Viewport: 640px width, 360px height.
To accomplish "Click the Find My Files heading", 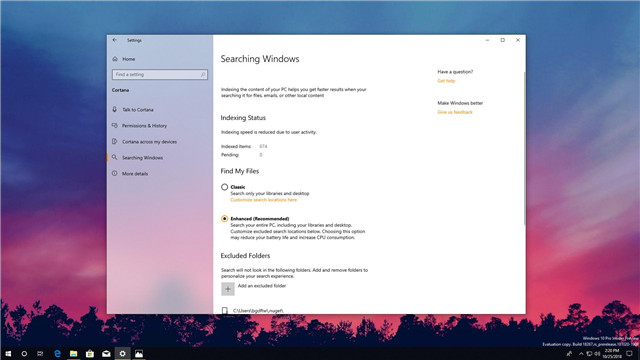I will (240, 171).
